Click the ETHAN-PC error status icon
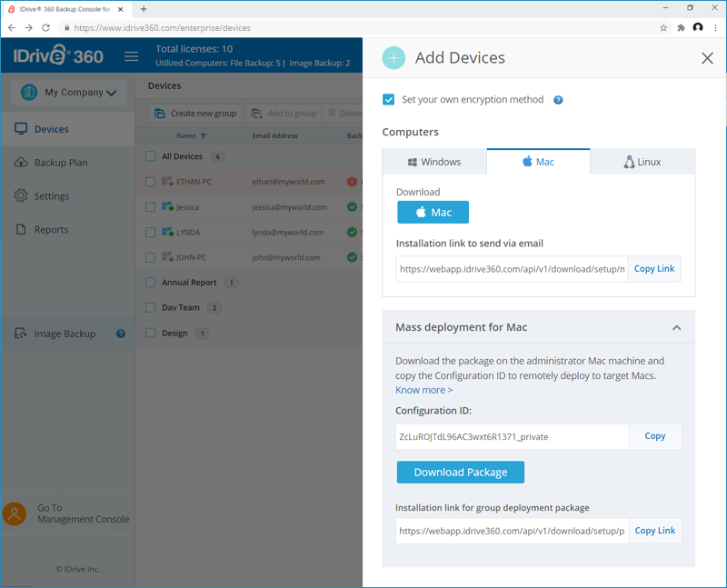The height and width of the screenshot is (588, 727). [x=352, y=182]
